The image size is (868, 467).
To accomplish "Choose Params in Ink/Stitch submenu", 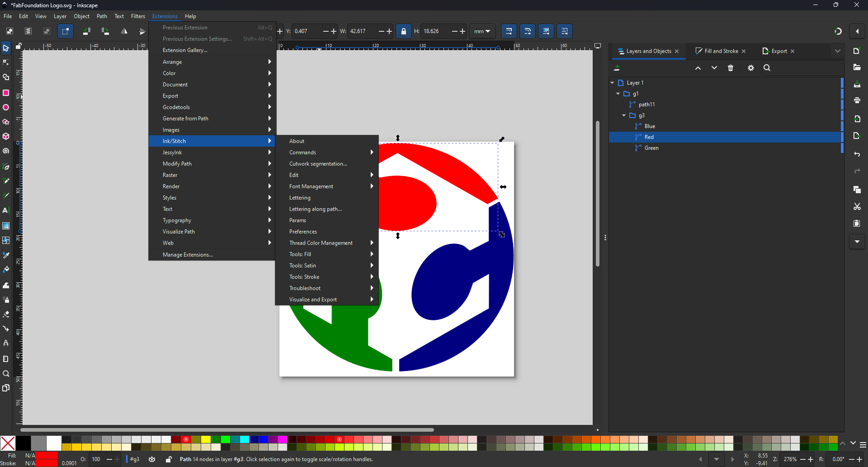I will point(327,220).
